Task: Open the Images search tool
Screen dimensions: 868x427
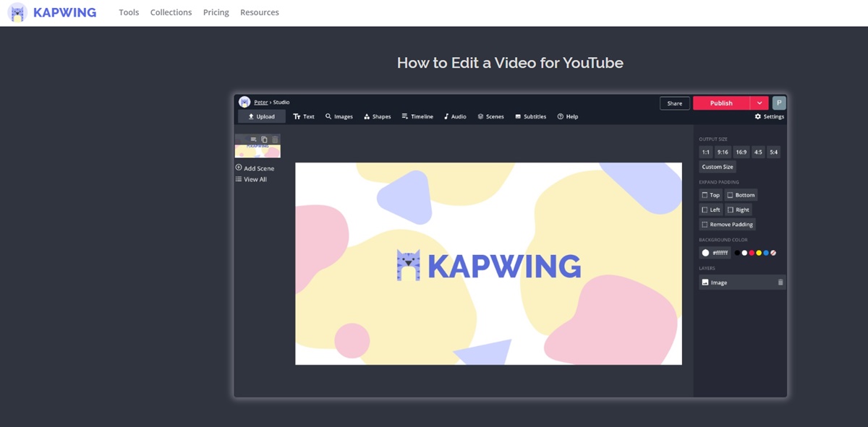Action: click(x=339, y=116)
